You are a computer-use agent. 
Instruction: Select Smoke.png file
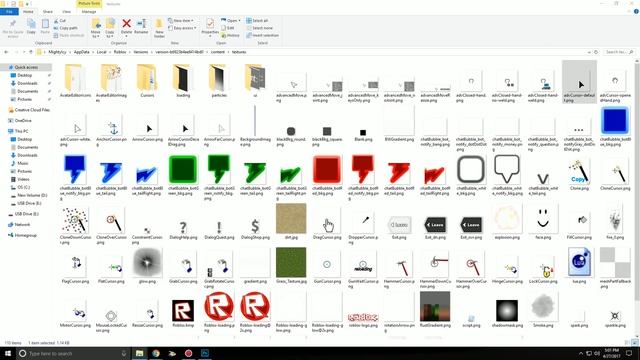[x=543, y=309]
